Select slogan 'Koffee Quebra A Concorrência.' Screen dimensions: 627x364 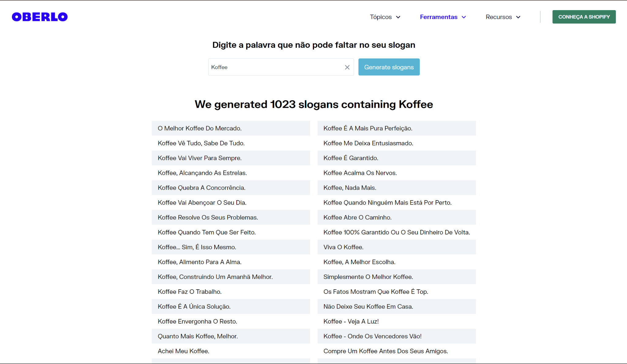click(x=231, y=188)
